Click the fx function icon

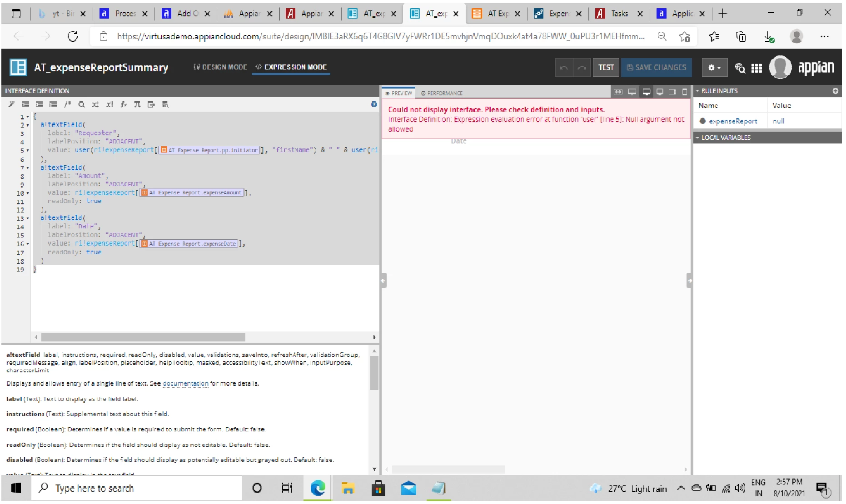(124, 104)
